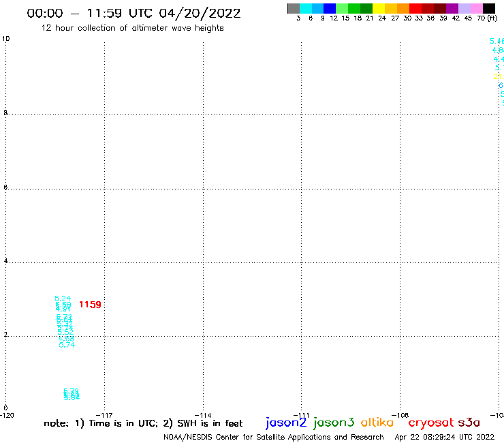This screenshot has height=443, width=504.
Task: Click the orange 27–30 ft swatch
Action: [403, 8]
